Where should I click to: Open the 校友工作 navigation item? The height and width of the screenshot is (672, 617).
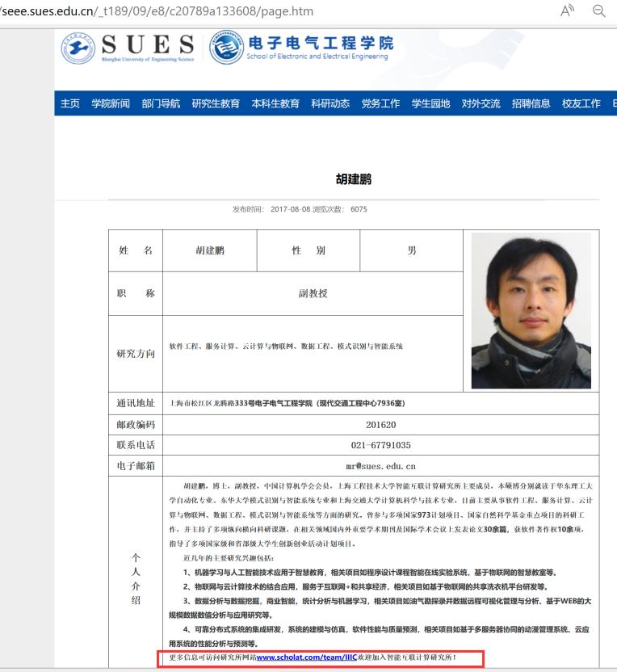581,103
